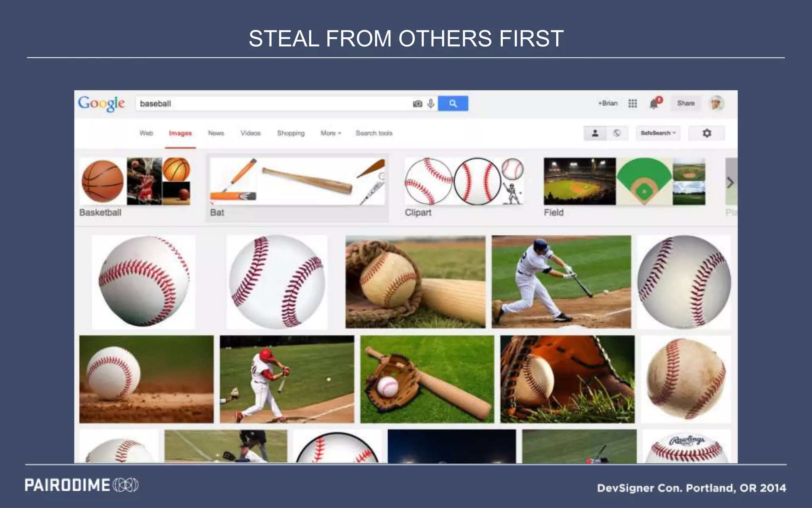Show next categories with right chevron
Screen dimensions: 812x508
[x=731, y=183]
